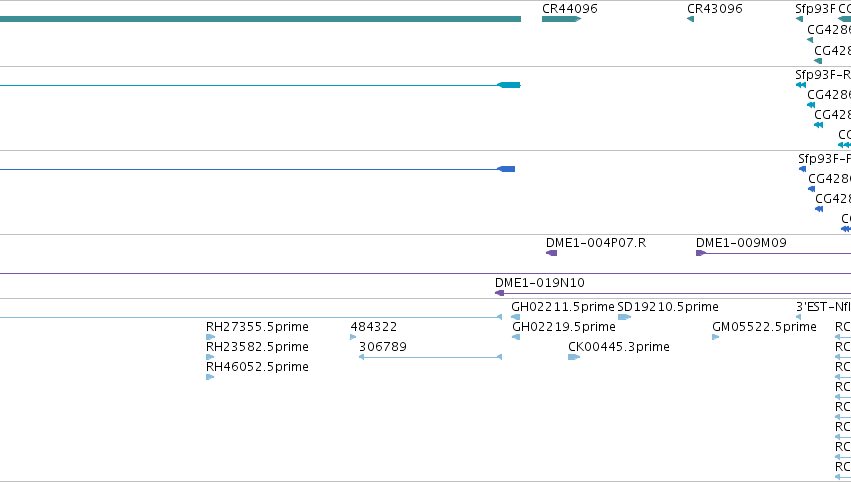This screenshot has width=851, height=482.
Task: Select the SD19210.5prime arrow glyph
Action: [624, 317]
